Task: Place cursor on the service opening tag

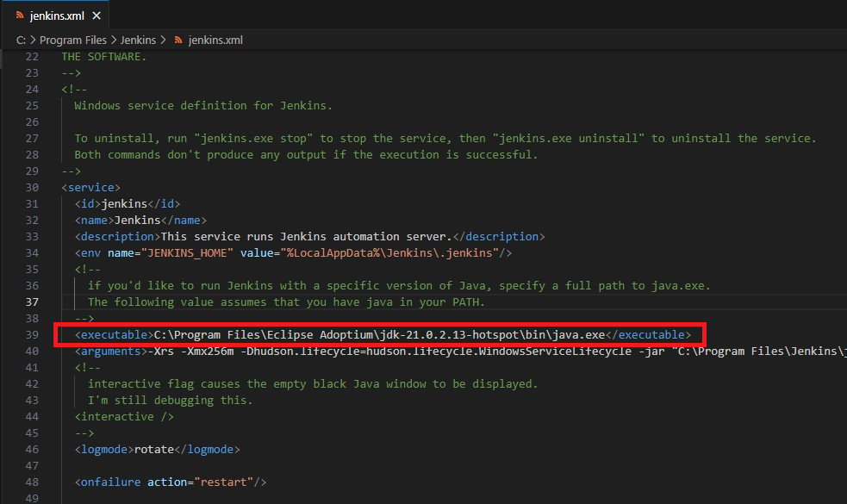Action: (90, 187)
